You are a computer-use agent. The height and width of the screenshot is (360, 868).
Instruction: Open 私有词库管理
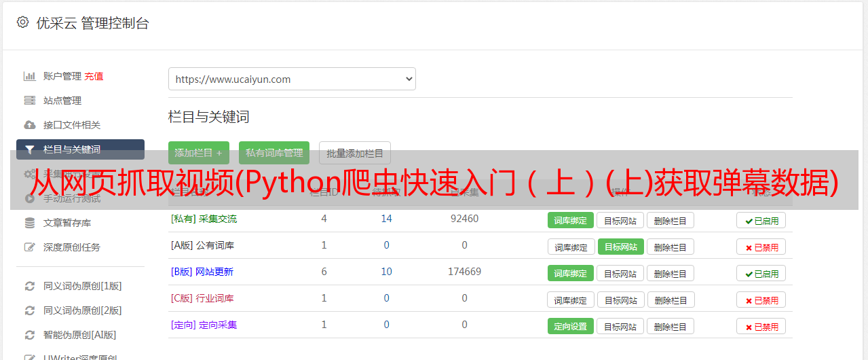click(x=274, y=153)
